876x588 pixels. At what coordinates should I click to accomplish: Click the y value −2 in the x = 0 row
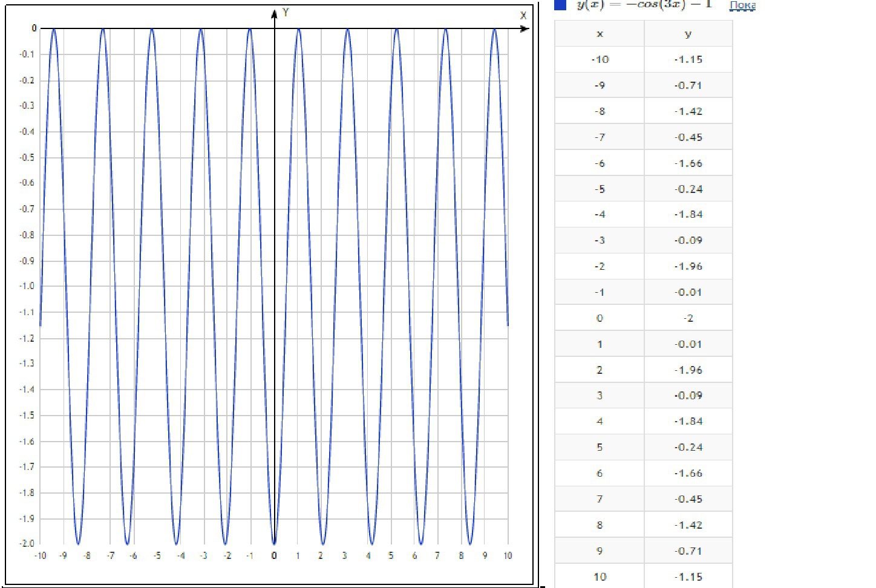pyautogui.click(x=688, y=318)
